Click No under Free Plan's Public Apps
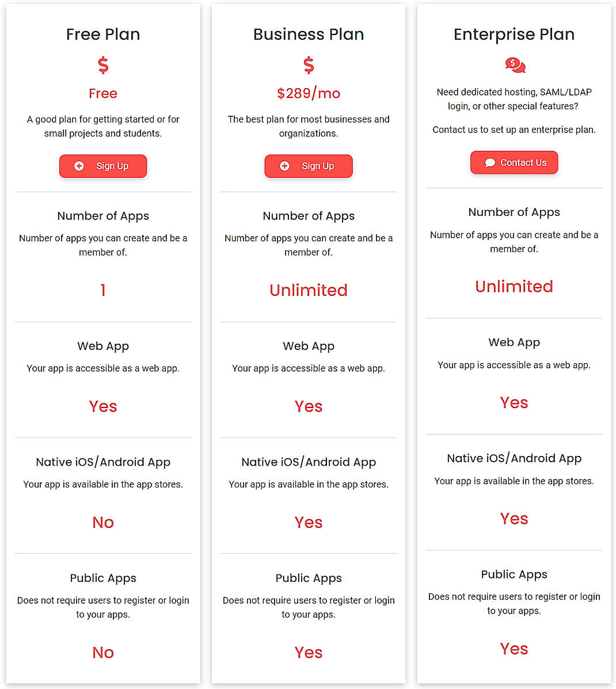The width and height of the screenshot is (616, 689). point(103,652)
